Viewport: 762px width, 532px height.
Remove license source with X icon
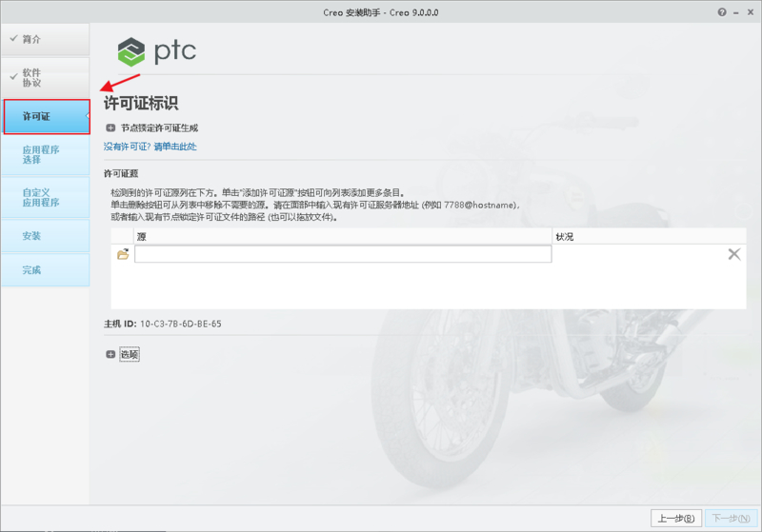[x=734, y=254]
